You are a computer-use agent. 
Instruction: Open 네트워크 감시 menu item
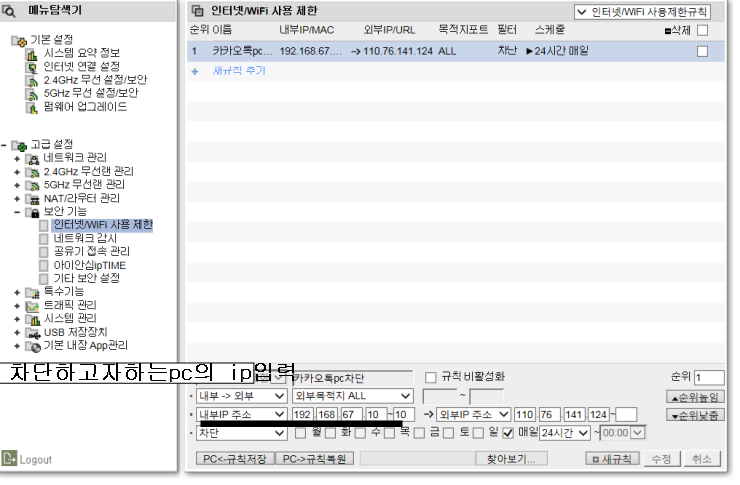85,238
